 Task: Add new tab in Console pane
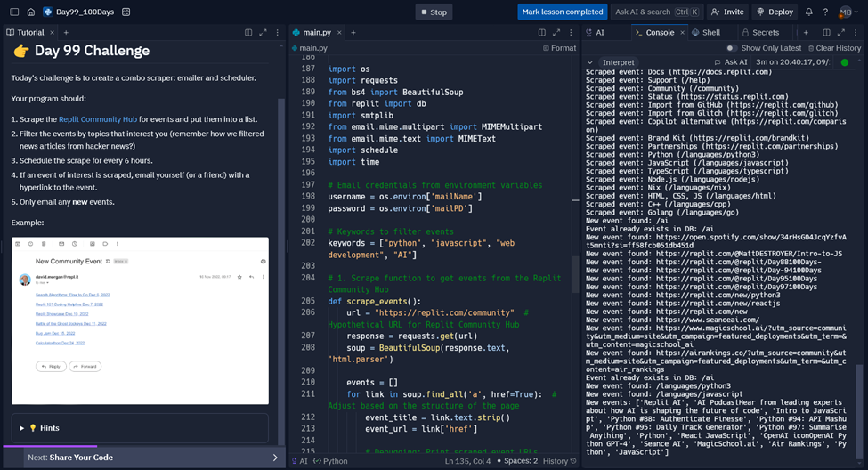coord(806,33)
